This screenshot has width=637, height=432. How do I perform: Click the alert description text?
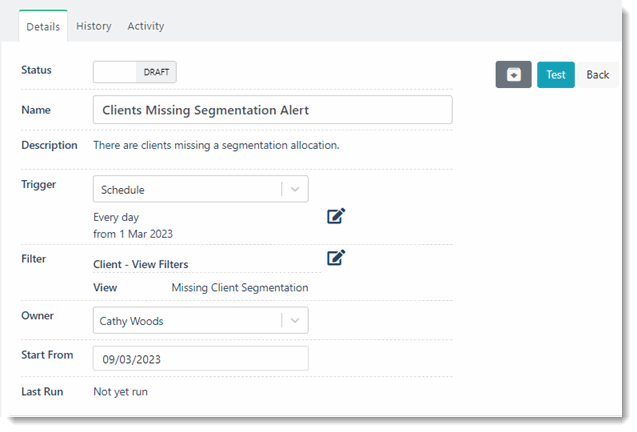point(216,145)
